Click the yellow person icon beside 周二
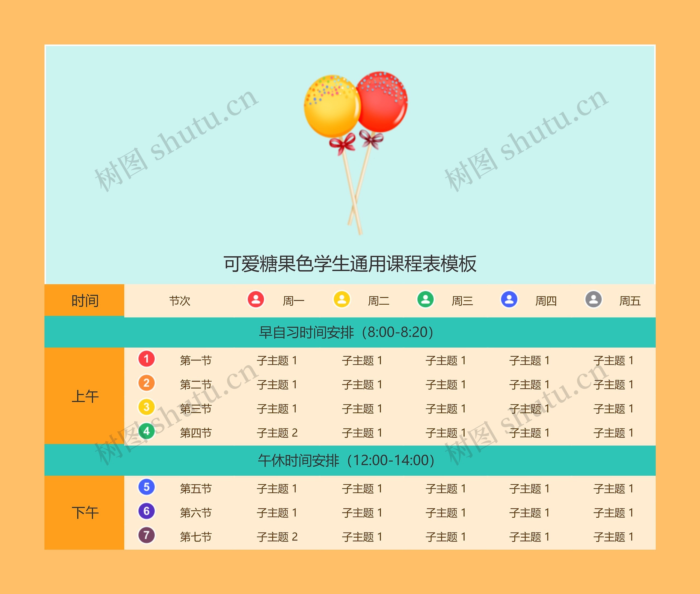Screen dimensions: 700x594 click(342, 299)
